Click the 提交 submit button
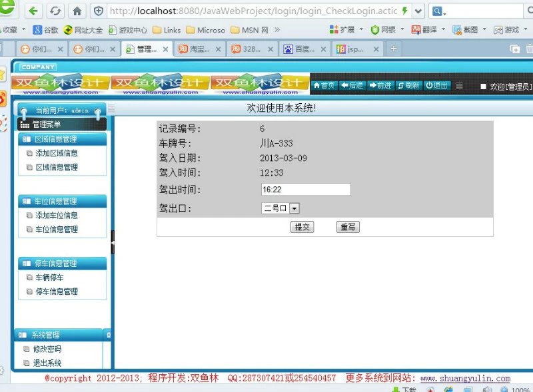 pos(302,227)
